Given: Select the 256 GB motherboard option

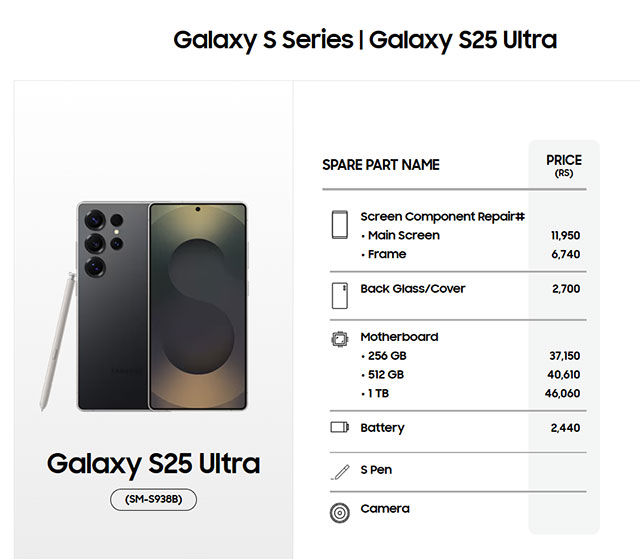Looking at the screenshot, I should [388, 356].
